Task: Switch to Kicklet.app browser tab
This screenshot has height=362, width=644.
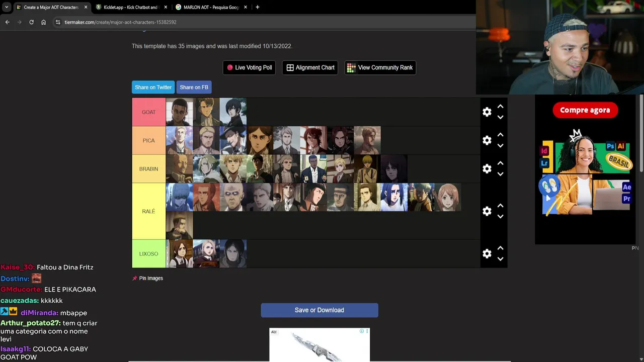Action: [x=131, y=7]
